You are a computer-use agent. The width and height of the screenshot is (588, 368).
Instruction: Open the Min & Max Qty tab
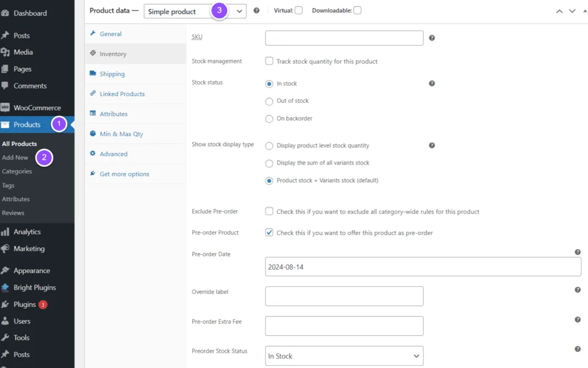click(x=135, y=134)
